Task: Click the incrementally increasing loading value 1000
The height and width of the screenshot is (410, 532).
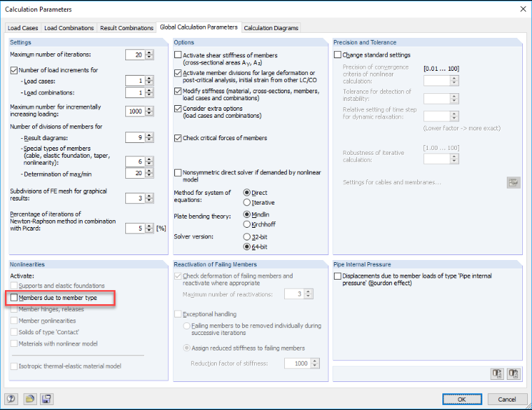Action: tap(135, 111)
